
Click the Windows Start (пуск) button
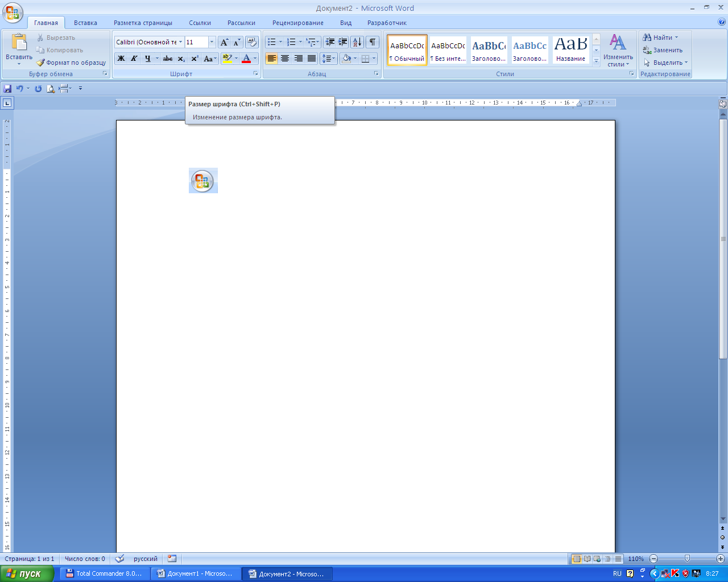tap(27, 573)
